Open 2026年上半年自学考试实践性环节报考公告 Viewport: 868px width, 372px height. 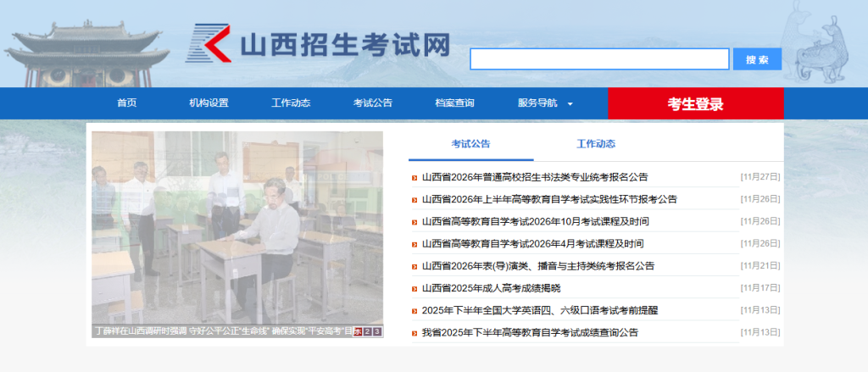point(549,199)
